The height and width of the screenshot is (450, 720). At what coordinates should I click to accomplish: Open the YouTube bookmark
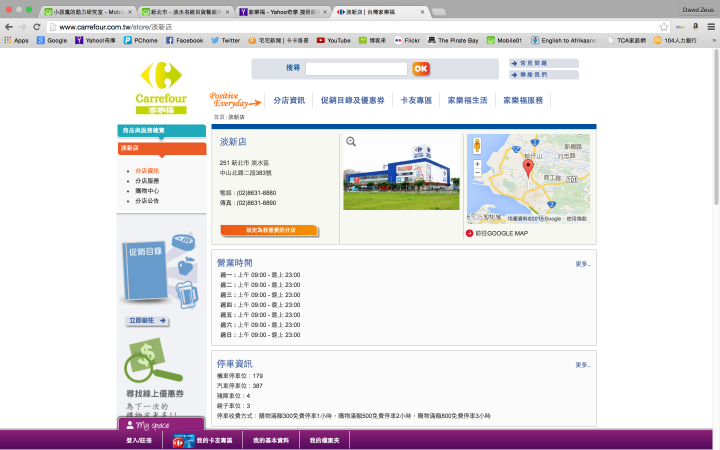click(x=334, y=40)
